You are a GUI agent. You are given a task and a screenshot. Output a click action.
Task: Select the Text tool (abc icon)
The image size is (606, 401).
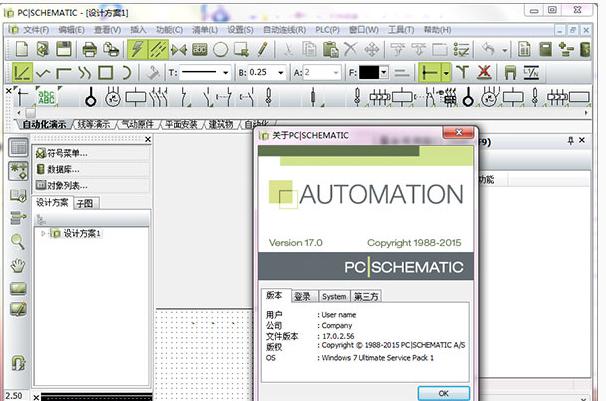[x=200, y=49]
